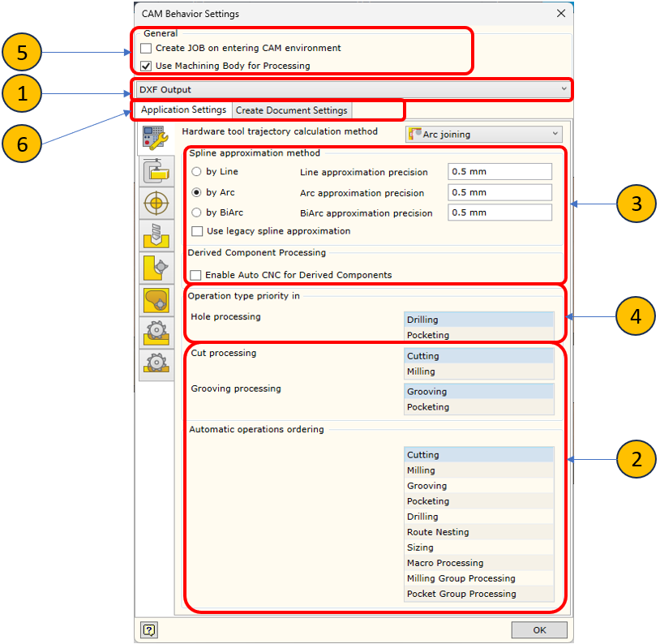Open the crosshair origin target settings tab icon
660x644 pixels.
point(156,204)
